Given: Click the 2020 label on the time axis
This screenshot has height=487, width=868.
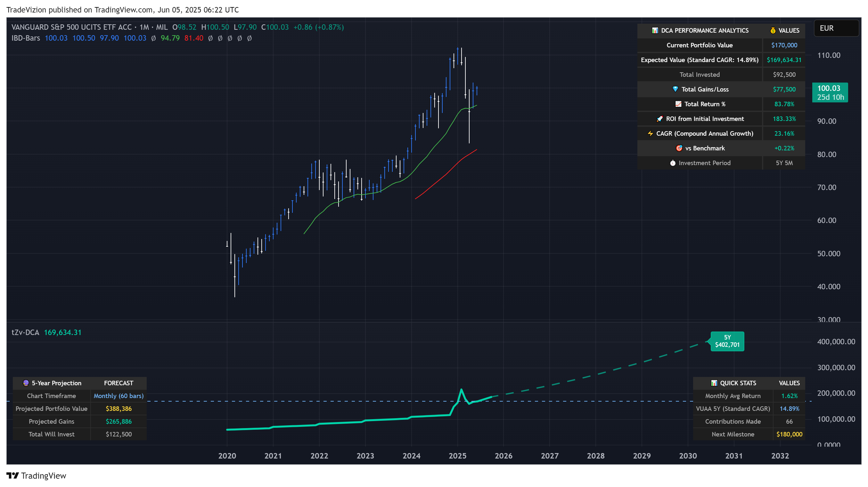Looking at the screenshot, I should [x=227, y=456].
